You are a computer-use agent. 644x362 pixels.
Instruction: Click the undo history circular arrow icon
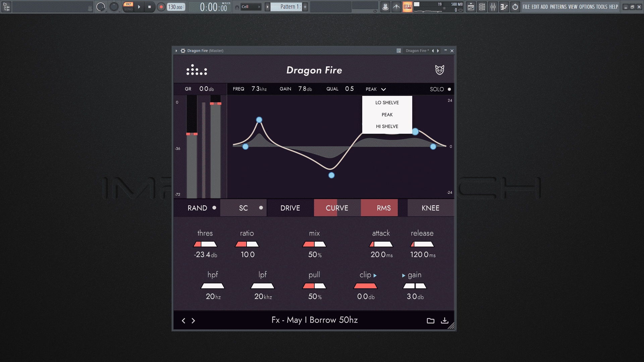[515, 7]
